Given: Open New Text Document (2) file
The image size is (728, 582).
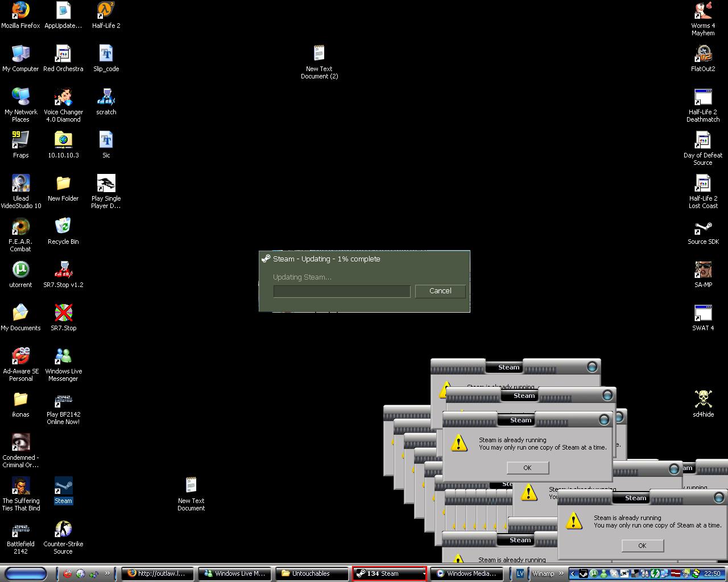Looking at the screenshot, I should pos(319,55).
